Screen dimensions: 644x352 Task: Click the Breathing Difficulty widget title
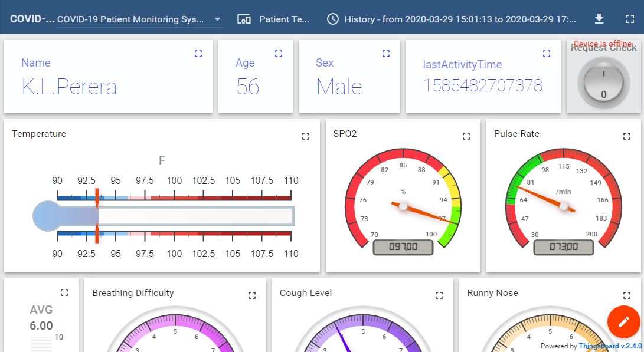click(x=133, y=293)
